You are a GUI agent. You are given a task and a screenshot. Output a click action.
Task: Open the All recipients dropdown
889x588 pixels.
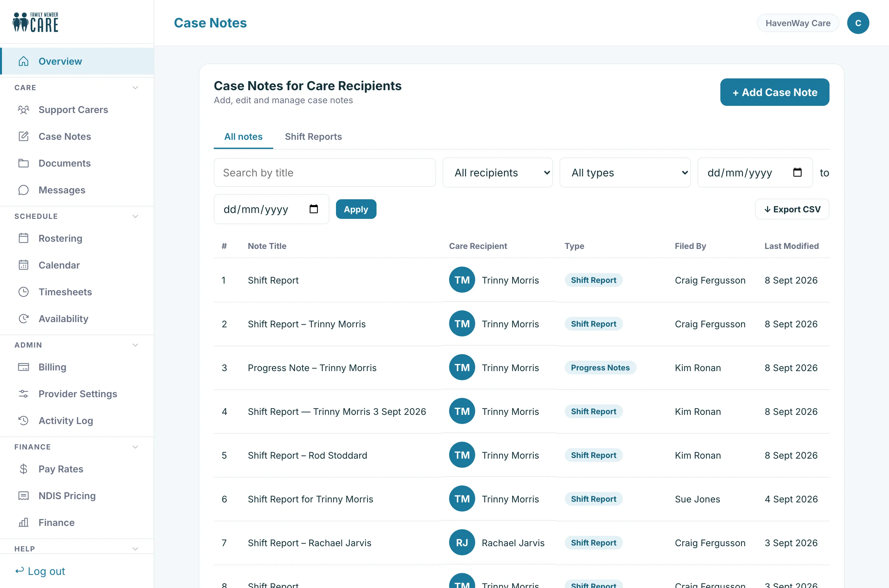pyautogui.click(x=497, y=172)
